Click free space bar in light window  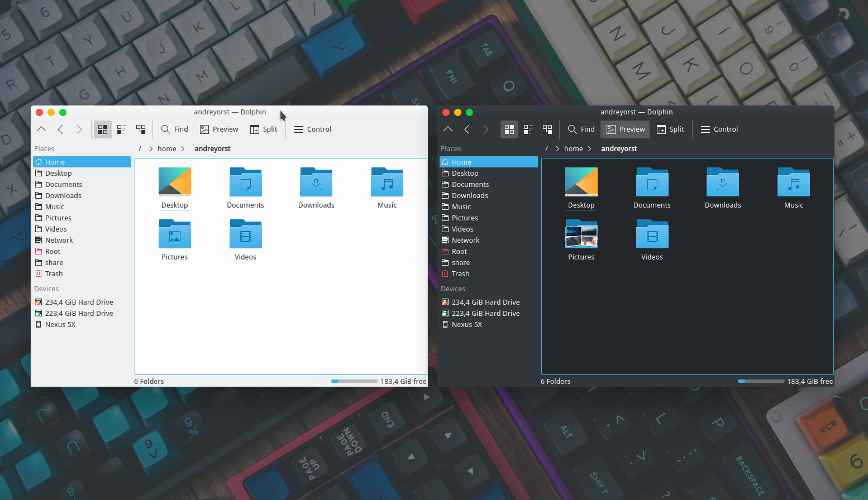[x=355, y=381]
